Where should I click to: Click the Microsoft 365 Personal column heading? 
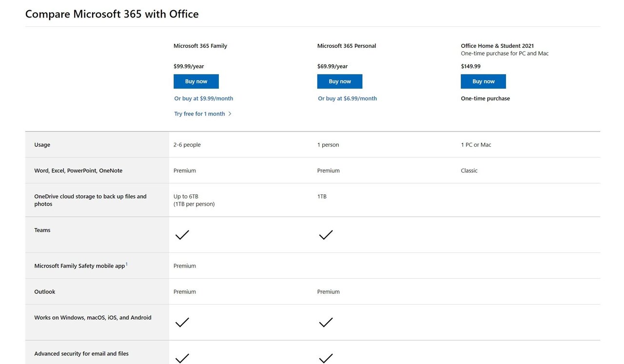347,46
